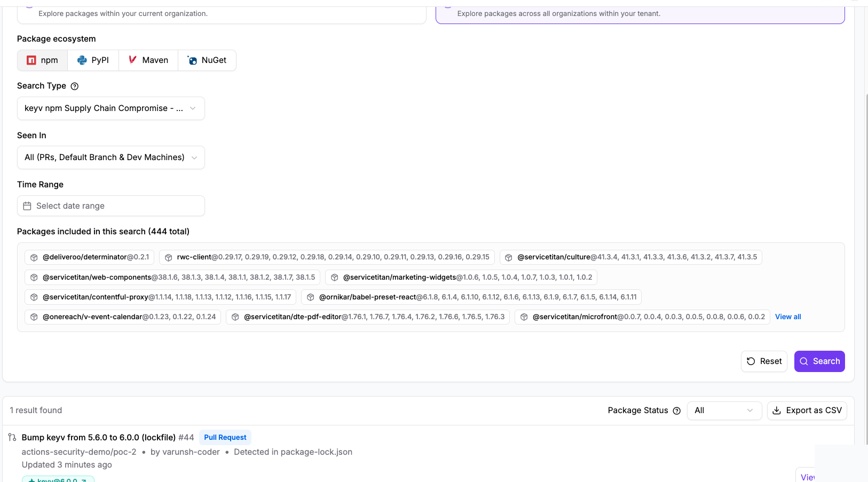This screenshot has width=868, height=482.
Task: Click the Pull Request badge
Action: [x=225, y=438]
